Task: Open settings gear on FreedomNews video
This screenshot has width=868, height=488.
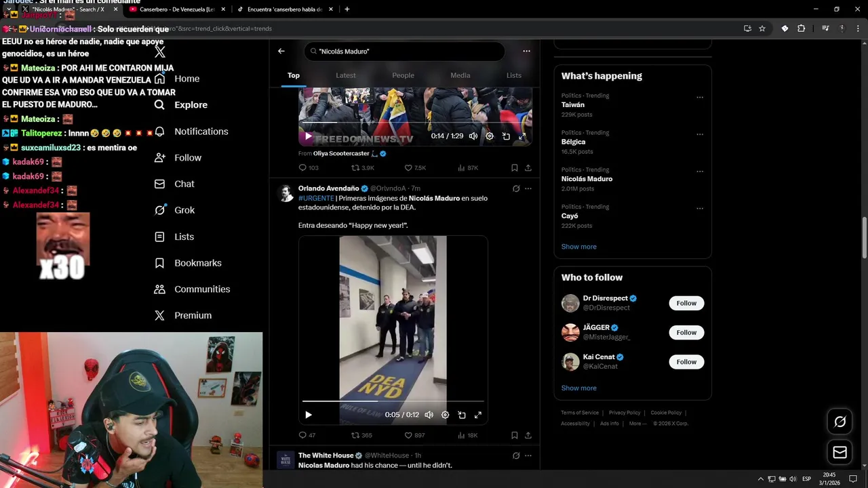Action: (490, 136)
